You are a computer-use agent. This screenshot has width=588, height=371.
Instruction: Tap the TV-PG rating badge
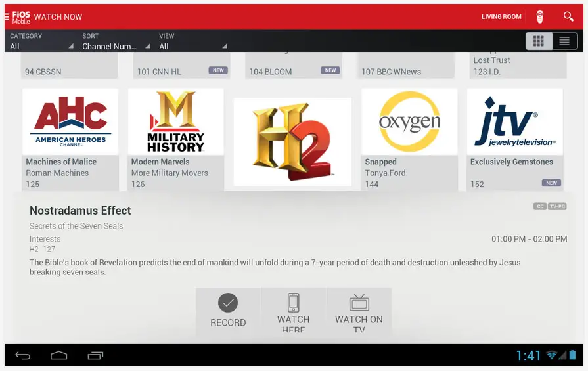point(557,206)
